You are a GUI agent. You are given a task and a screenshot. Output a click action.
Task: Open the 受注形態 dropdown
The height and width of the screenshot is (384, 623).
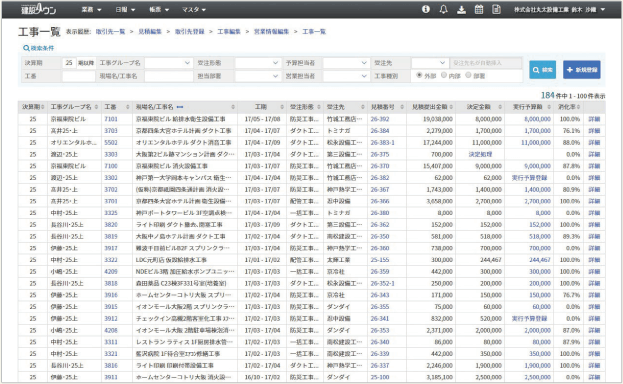point(257,63)
